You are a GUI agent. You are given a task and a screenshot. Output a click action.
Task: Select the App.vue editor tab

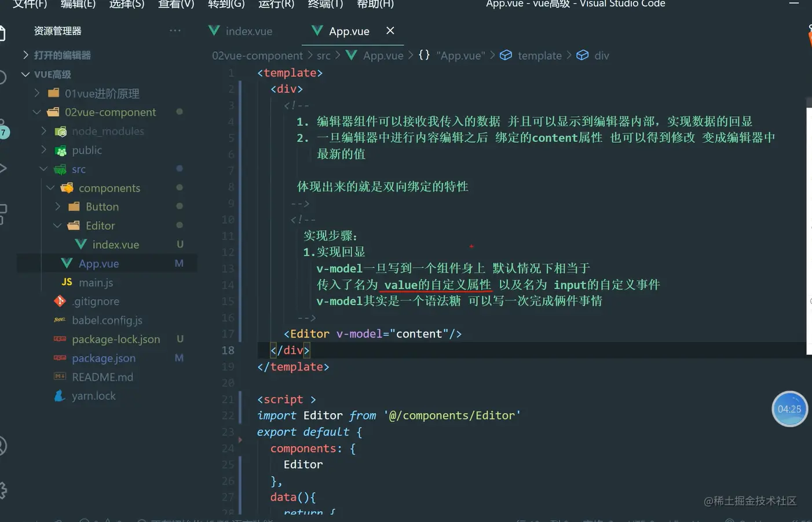point(349,31)
